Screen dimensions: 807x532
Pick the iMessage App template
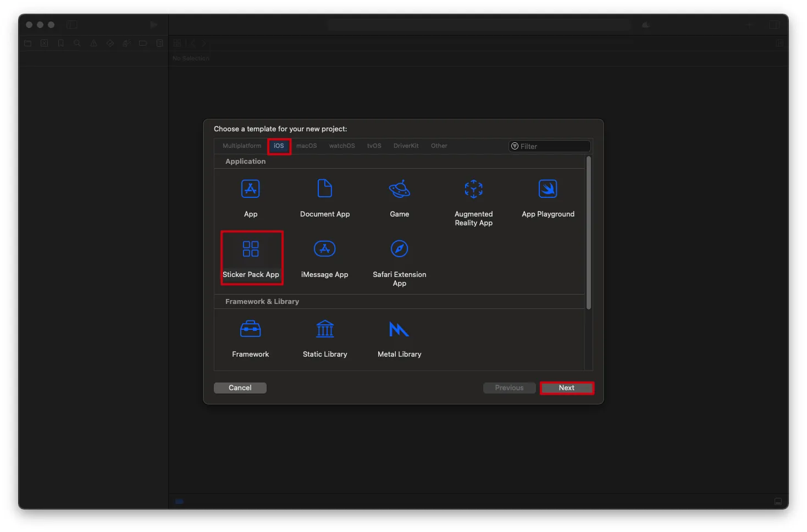pyautogui.click(x=324, y=250)
